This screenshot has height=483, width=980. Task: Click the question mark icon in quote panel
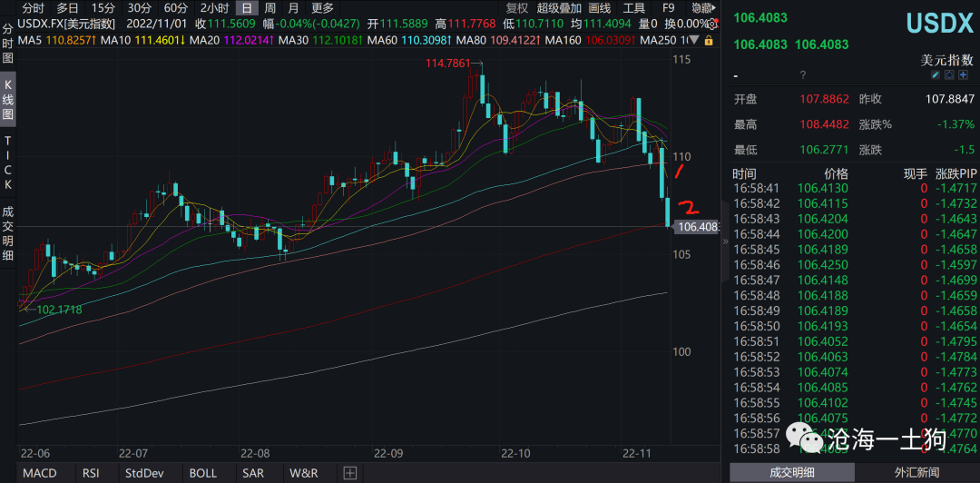tap(802, 75)
